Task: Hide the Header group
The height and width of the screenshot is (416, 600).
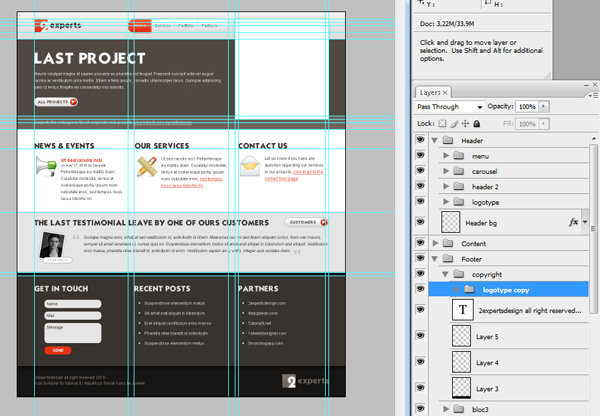Action: (x=421, y=140)
